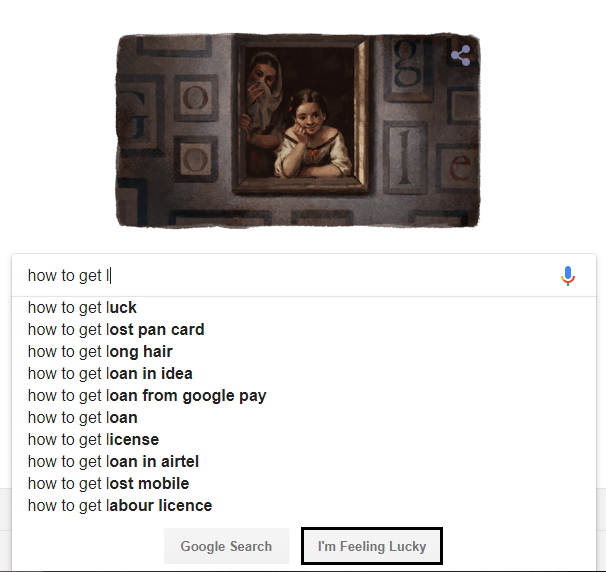Choose "how to get lost mobile" suggestion

coord(108,483)
